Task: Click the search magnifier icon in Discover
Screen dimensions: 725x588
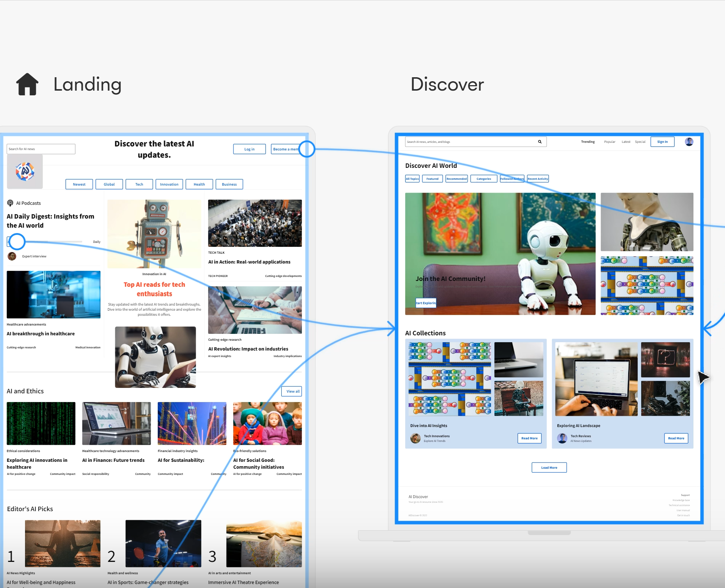Action: [539, 142]
